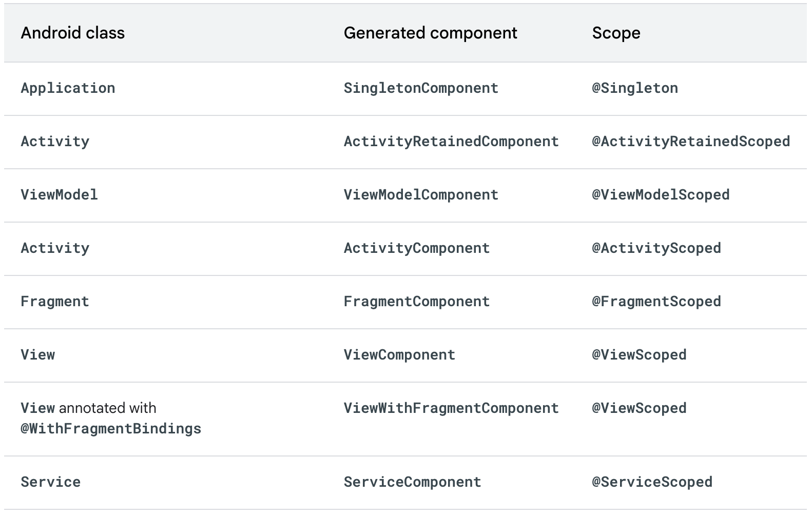Click the Generated component column header
The height and width of the screenshot is (516, 812).
[x=430, y=33]
